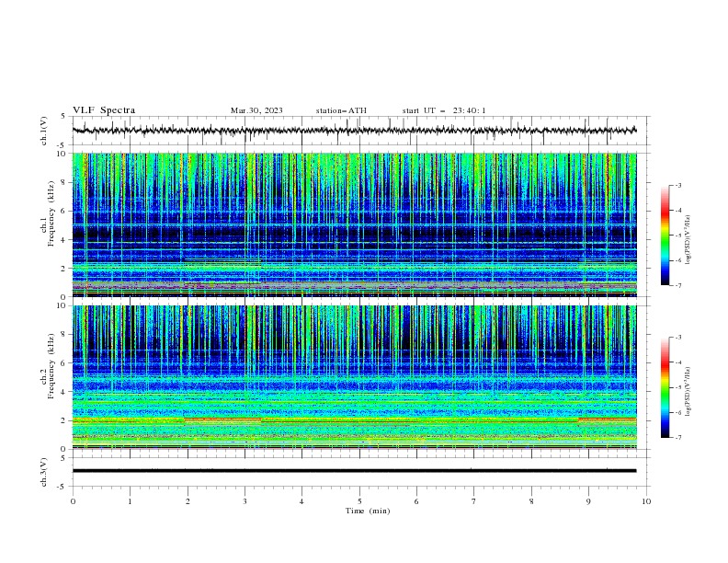Click the ch.3(V) black waveform band
Viewport: 728px width, 563px height.
click(x=354, y=471)
